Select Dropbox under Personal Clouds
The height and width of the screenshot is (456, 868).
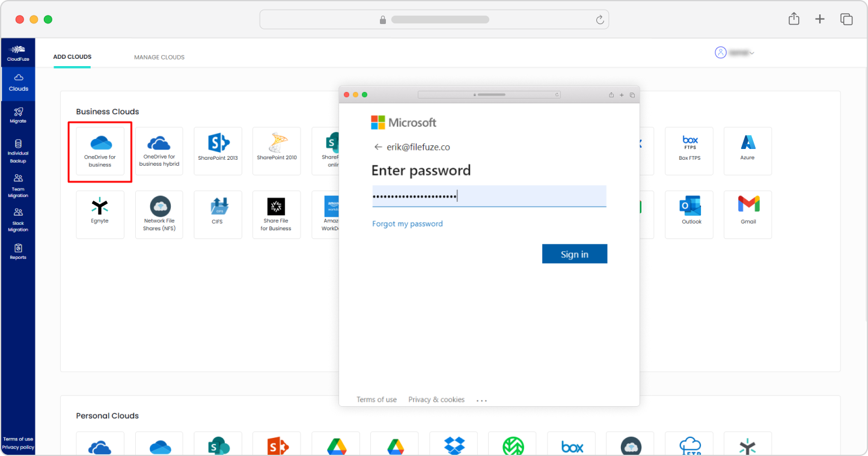click(x=454, y=446)
